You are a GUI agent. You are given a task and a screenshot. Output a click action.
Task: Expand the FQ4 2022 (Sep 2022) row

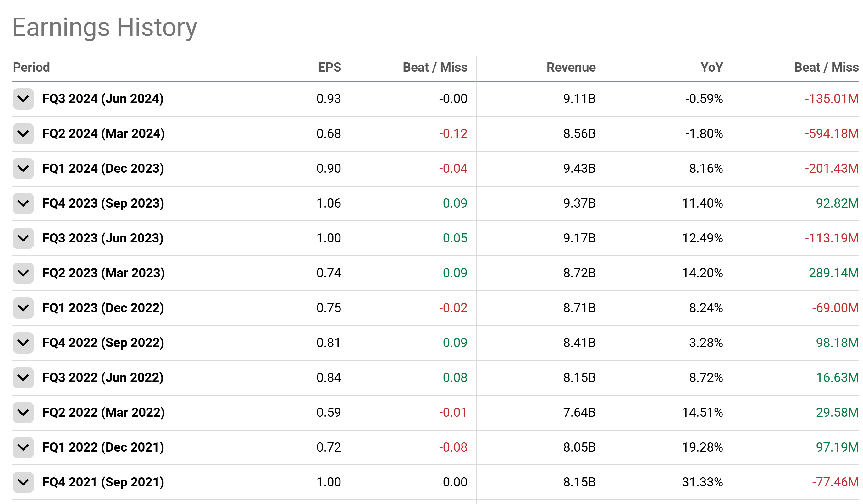(x=23, y=343)
